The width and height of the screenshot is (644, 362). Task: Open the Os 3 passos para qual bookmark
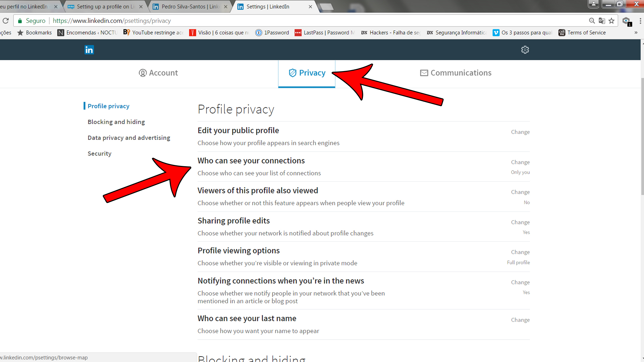[x=522, y=33]
